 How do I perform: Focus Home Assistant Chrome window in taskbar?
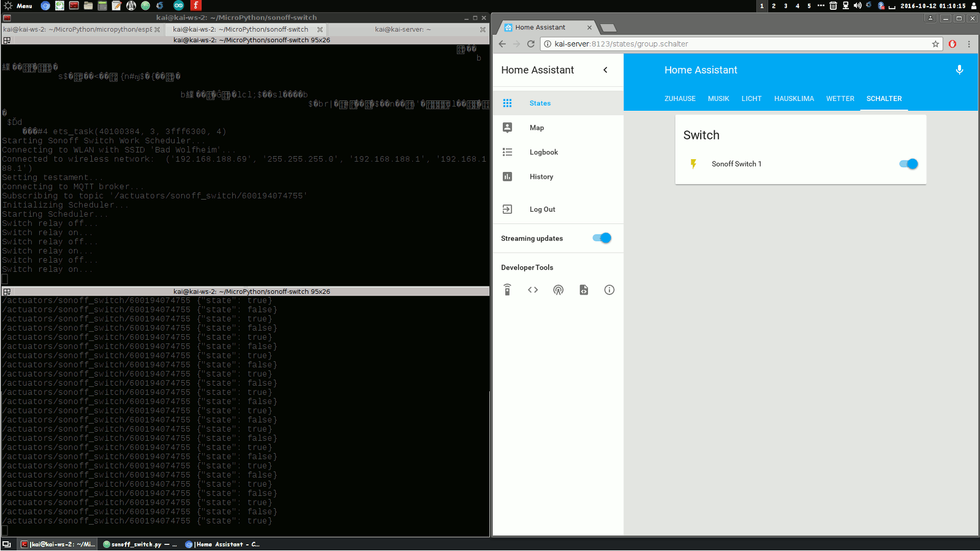tap(222, 544)
